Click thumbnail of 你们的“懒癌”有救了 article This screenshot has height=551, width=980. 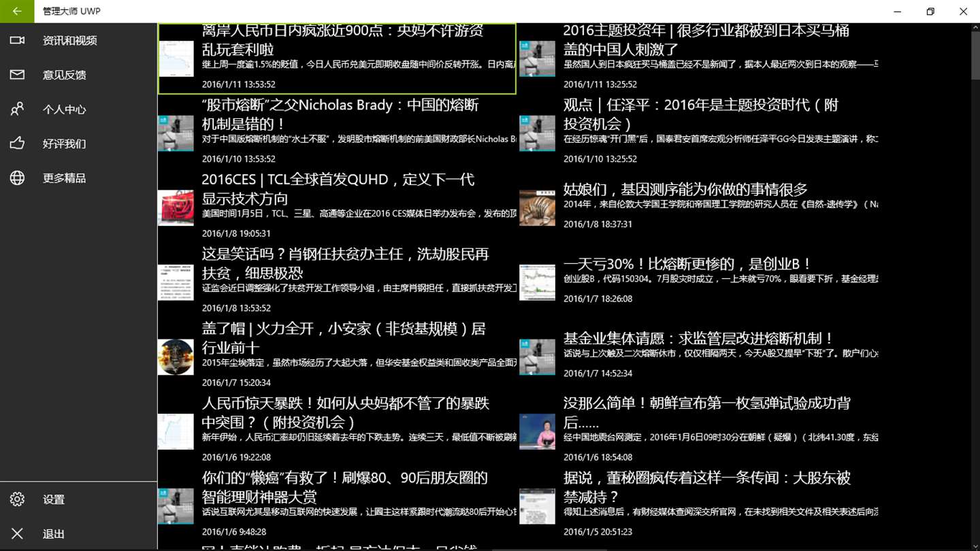tap(176, 506)
